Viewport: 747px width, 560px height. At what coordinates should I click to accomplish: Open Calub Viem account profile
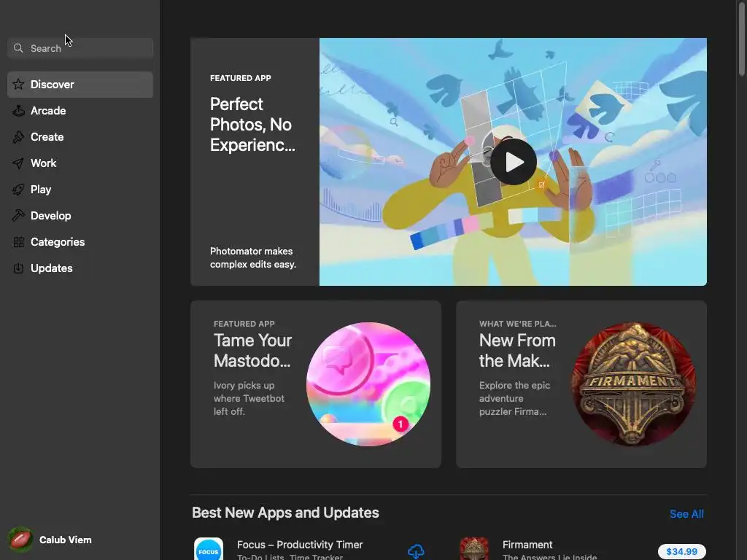(50, 540)
